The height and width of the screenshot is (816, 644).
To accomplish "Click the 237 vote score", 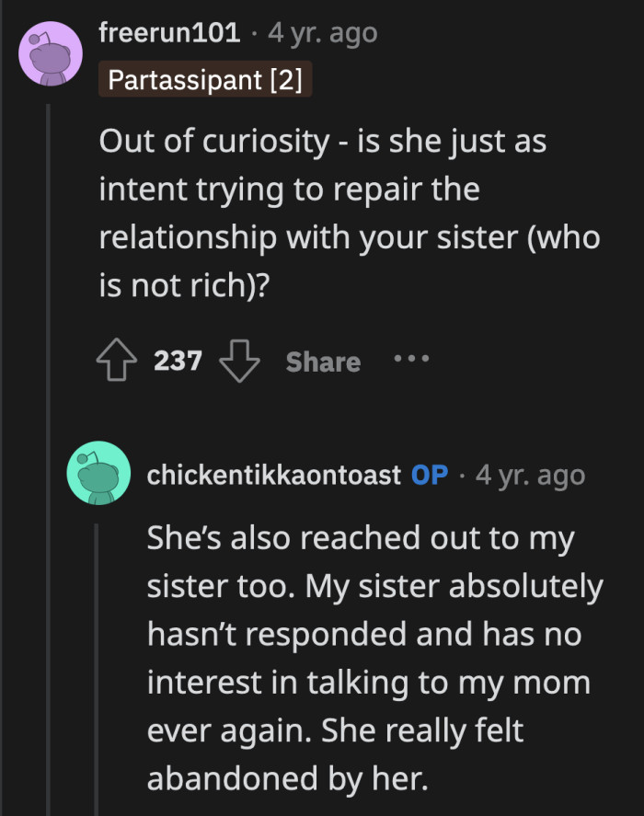I will tap(179, 361).
